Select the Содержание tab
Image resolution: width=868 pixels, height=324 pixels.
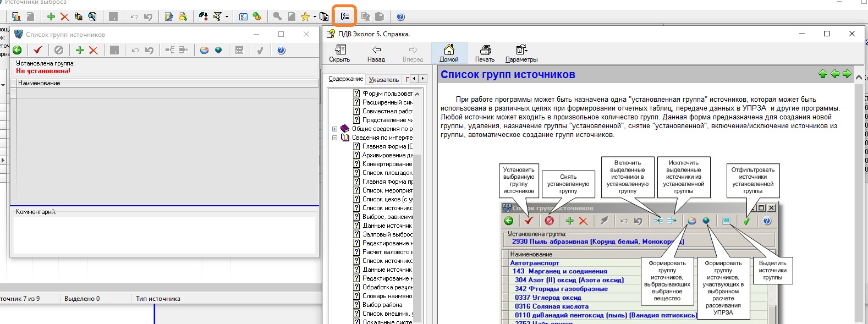coord(345,79)
